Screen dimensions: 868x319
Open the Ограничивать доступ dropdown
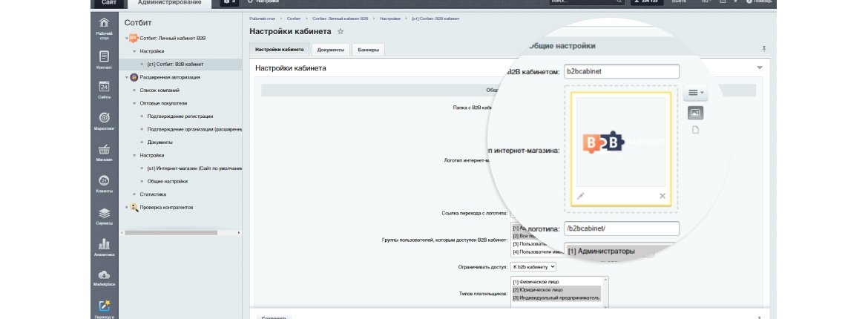533,267
